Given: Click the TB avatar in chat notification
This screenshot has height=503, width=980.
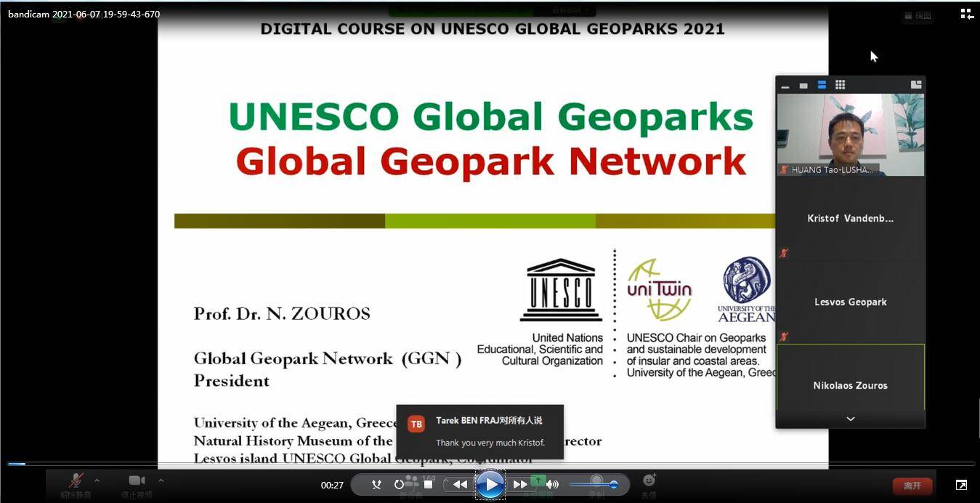Looking at the screenshot, I should (416, 424).
